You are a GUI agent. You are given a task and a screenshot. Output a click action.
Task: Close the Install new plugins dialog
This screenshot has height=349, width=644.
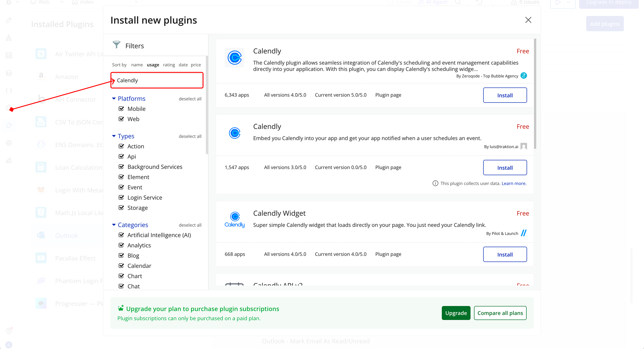pyautogui.click(x=528, y=20)
